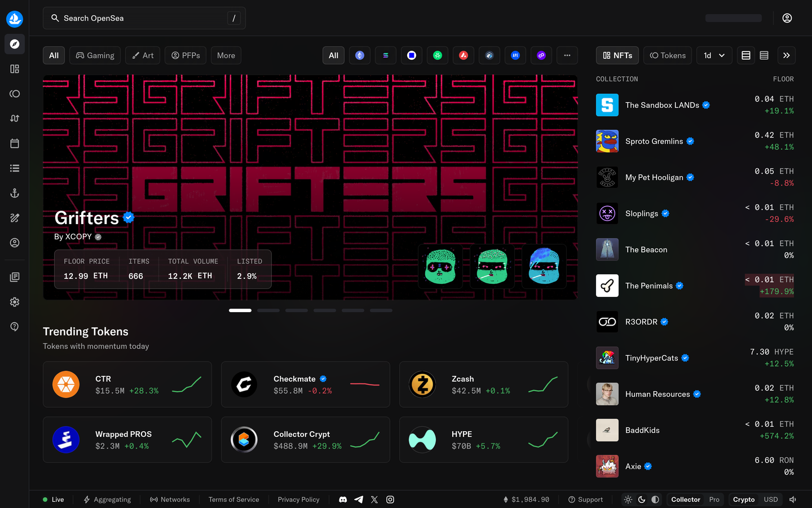Open the Collections dashboard icon in sidebar
Image resolution: width=812 pixels, height=508 pixels.
[x=15, y=69]
